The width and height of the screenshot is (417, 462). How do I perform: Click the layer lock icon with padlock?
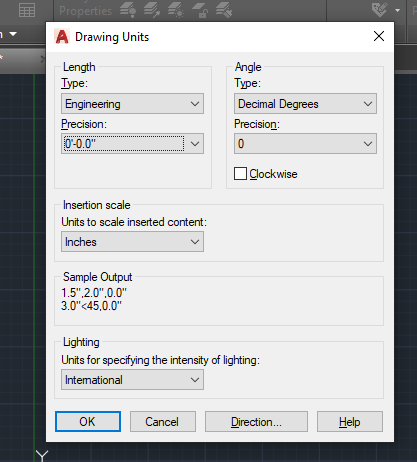[x=200, y=10]
